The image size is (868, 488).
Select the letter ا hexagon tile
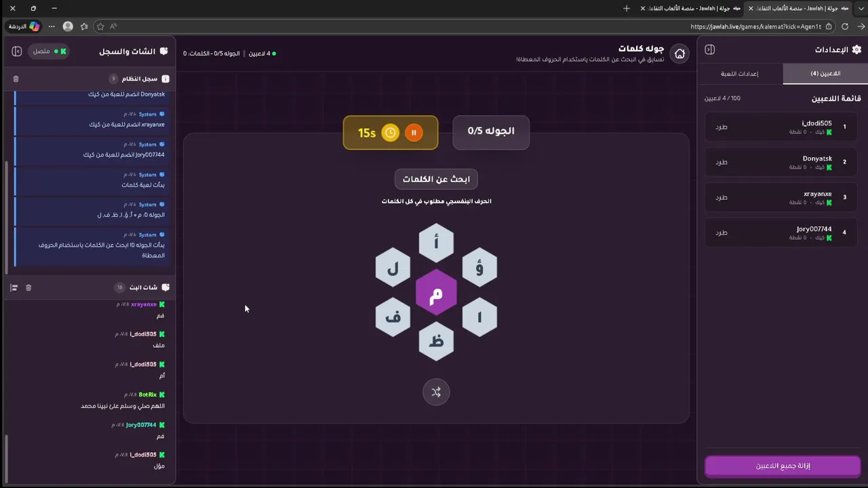(479, 317)
